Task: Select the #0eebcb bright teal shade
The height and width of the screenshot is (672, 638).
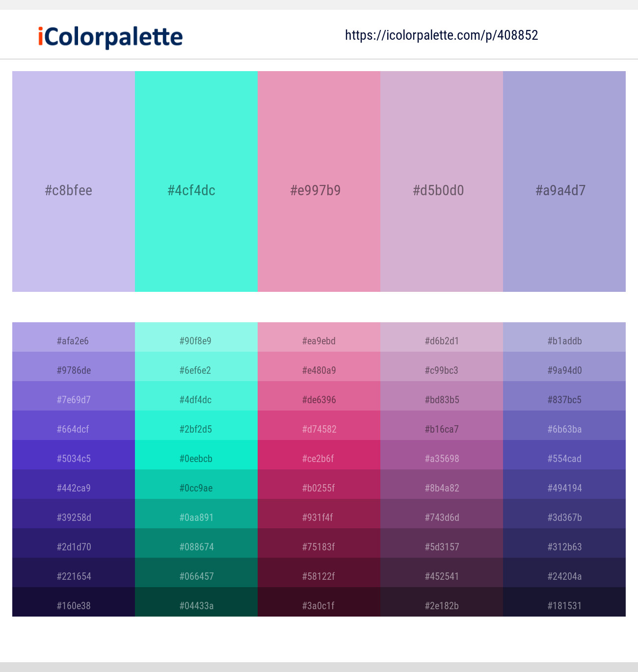Action: (196, 459)
